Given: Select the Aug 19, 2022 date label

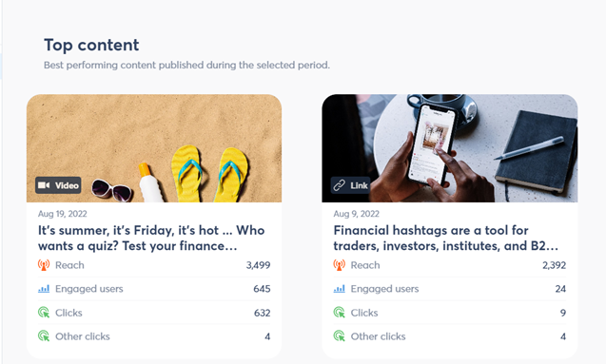Looking at the screenshot, I should 62,214.
